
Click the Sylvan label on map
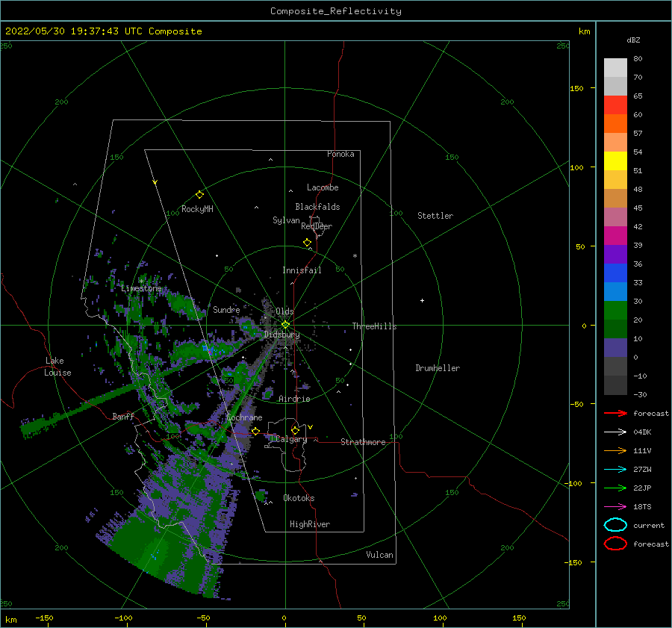pyautogui.click(x=286, y=220)
